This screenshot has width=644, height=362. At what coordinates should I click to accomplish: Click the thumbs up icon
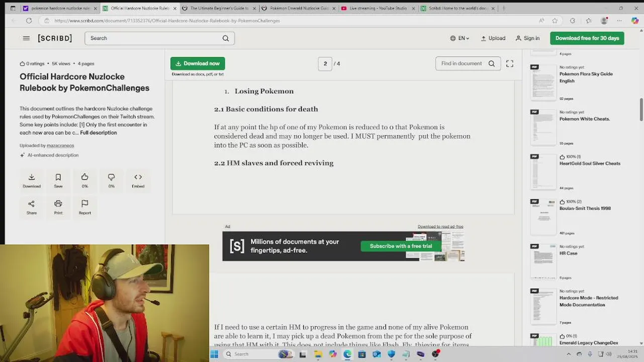(85, 180)
